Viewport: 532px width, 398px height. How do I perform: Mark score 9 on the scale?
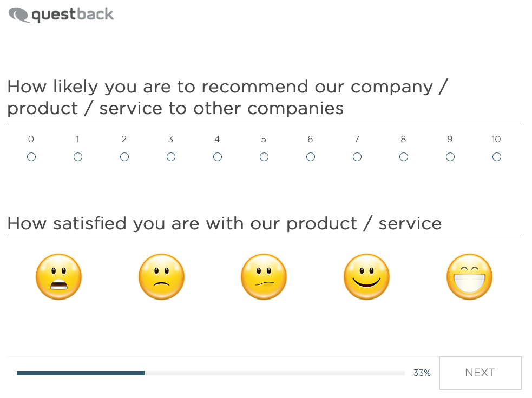(x=450, y=157)
